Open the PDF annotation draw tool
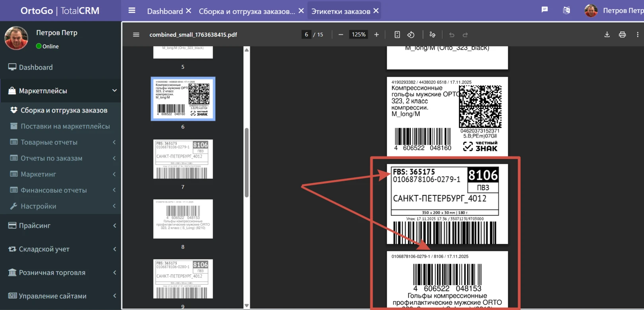644x310 pixels. (433, 35)
